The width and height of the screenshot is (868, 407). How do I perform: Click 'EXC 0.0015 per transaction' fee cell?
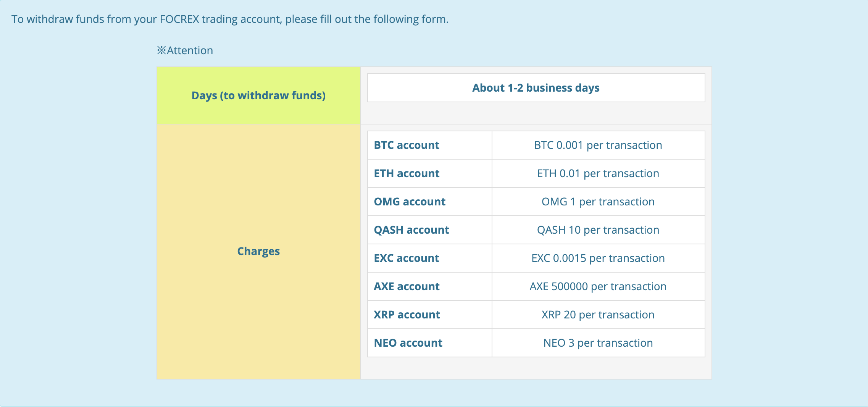pyautogui.click(x=598, y=258)
